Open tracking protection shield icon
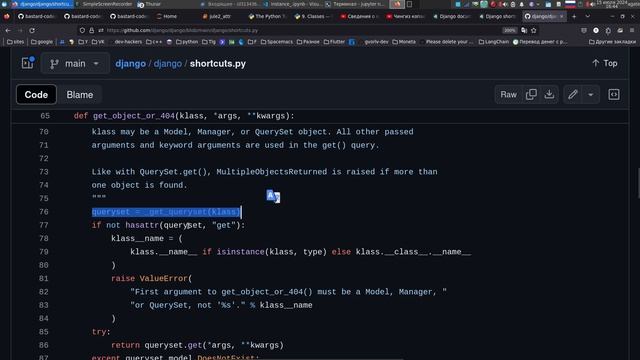Image resolution: width=640 pixels, height=360 pixels. 82,30
